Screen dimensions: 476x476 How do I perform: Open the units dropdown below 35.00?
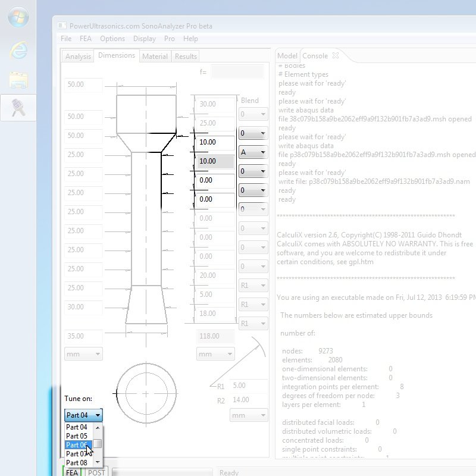tap(83, 354)
